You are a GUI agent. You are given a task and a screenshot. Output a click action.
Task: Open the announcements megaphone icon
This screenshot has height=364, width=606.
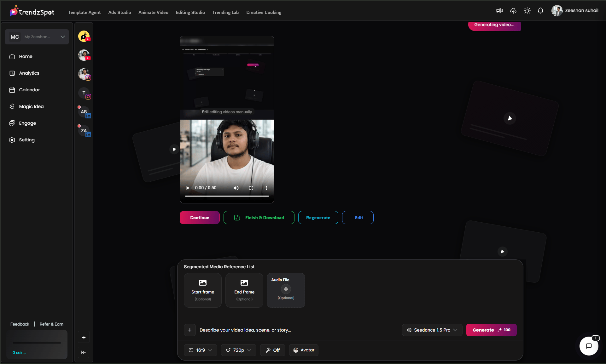click(x=499, y=11)
